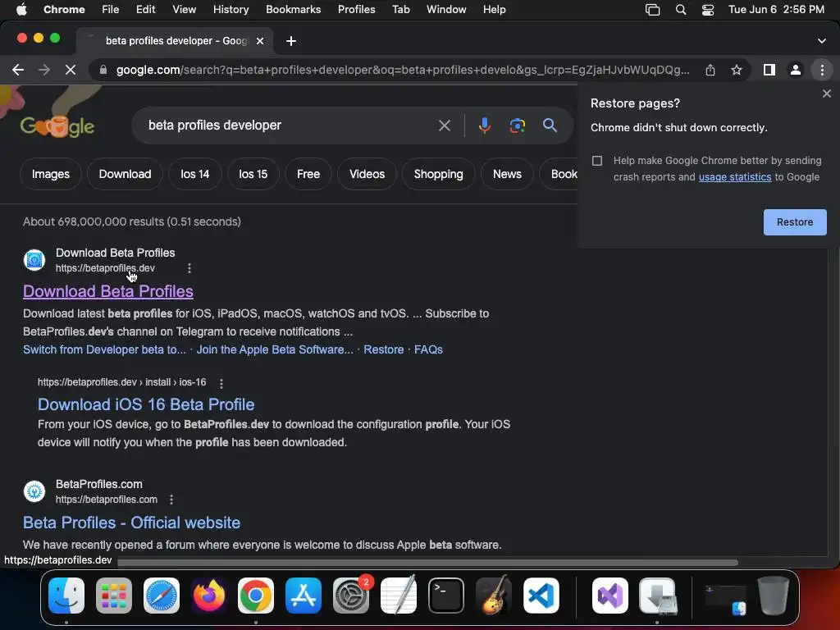This screenshot has height=630, width=840.
Task: Open Spotlight search in the menu bar
Action: 681,10
